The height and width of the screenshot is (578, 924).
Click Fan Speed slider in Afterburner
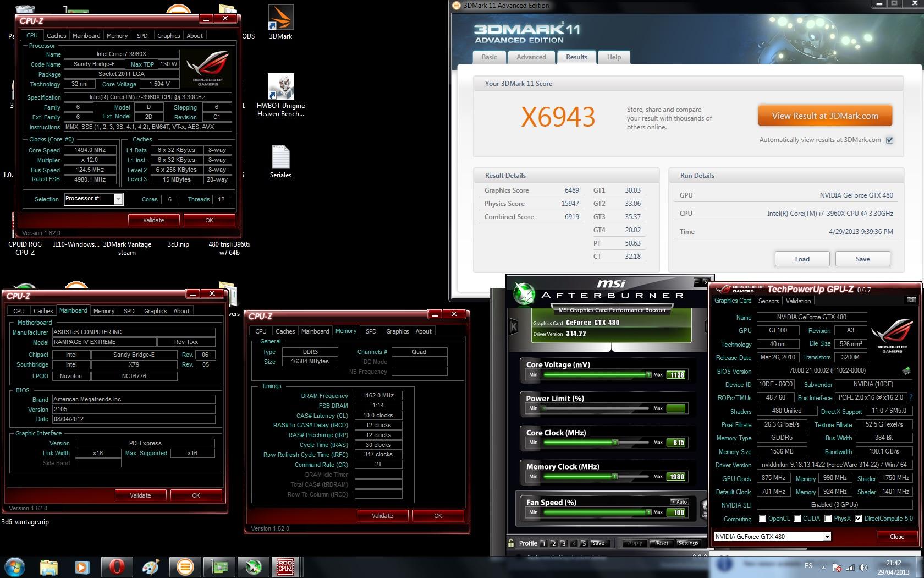pos(597,512)
